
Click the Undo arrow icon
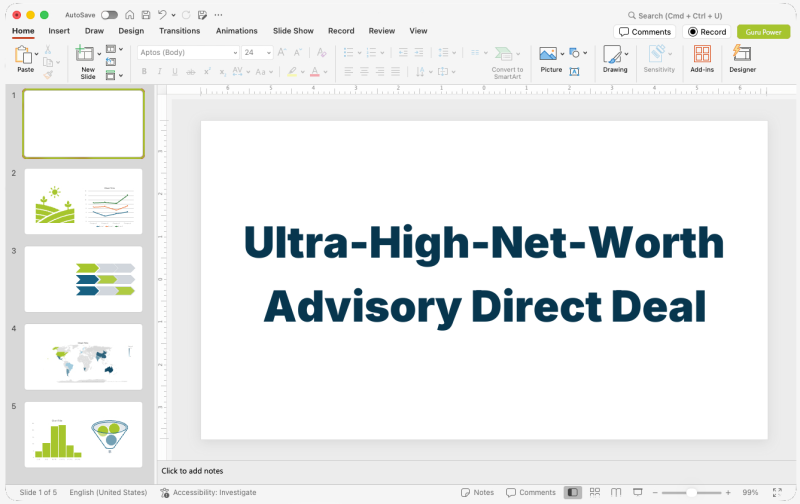click(162, 15)
